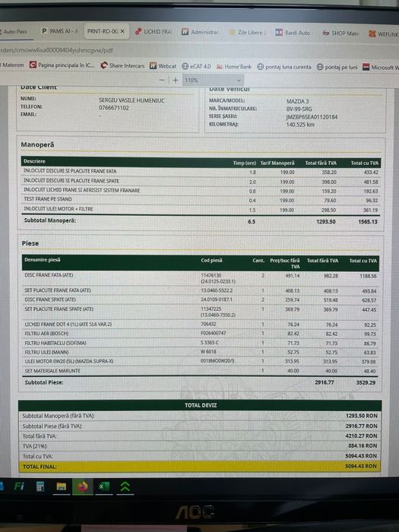Open the Share Intercars bookmark

(122, 66)
